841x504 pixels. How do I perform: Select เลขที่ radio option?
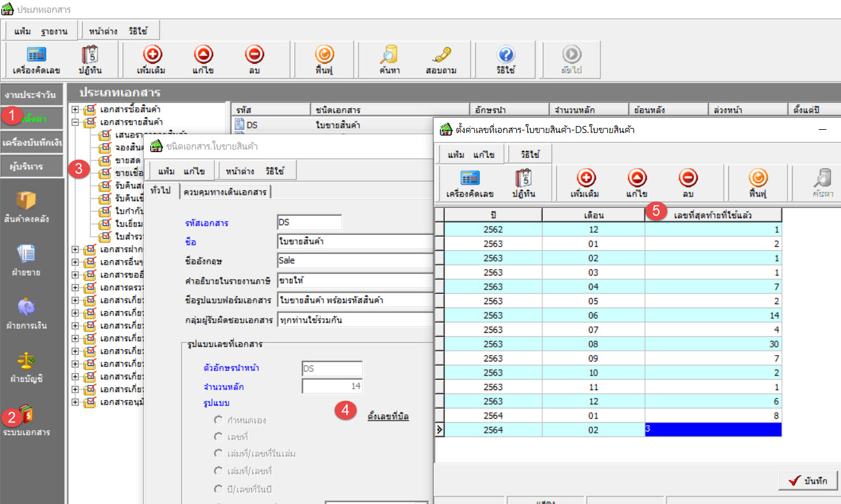218,437
